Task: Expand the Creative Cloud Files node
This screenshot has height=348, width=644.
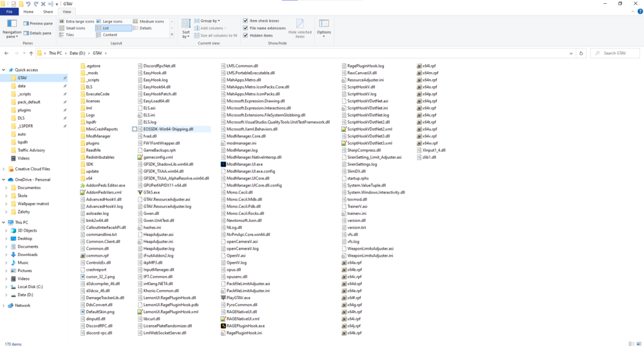Action: coord(4,169)
